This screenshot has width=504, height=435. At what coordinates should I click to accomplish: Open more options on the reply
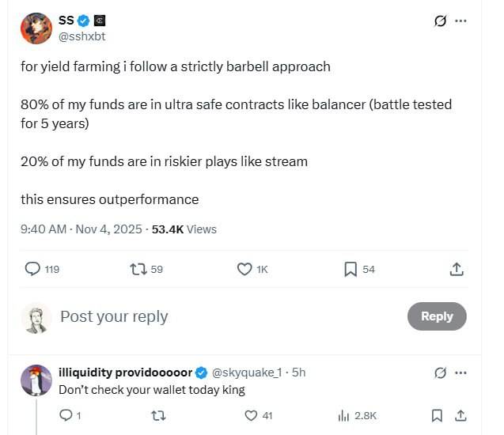460,373
